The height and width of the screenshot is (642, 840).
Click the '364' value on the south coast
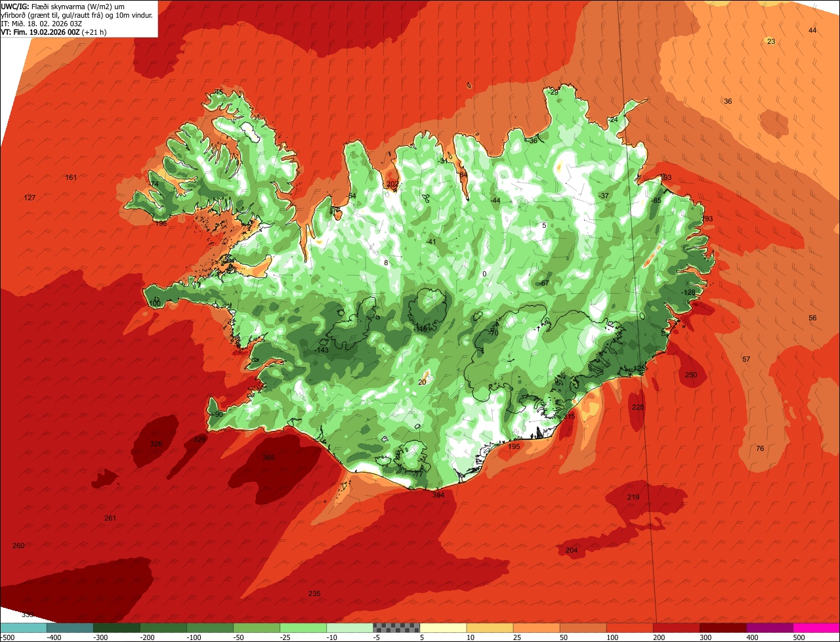point(438,495)
